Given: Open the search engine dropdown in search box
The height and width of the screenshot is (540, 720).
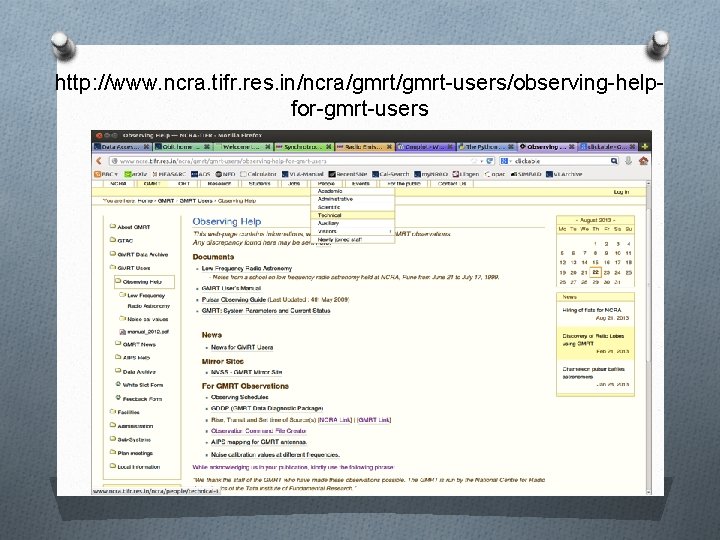Looking at the screenshot, I should [x=506, y=161].
